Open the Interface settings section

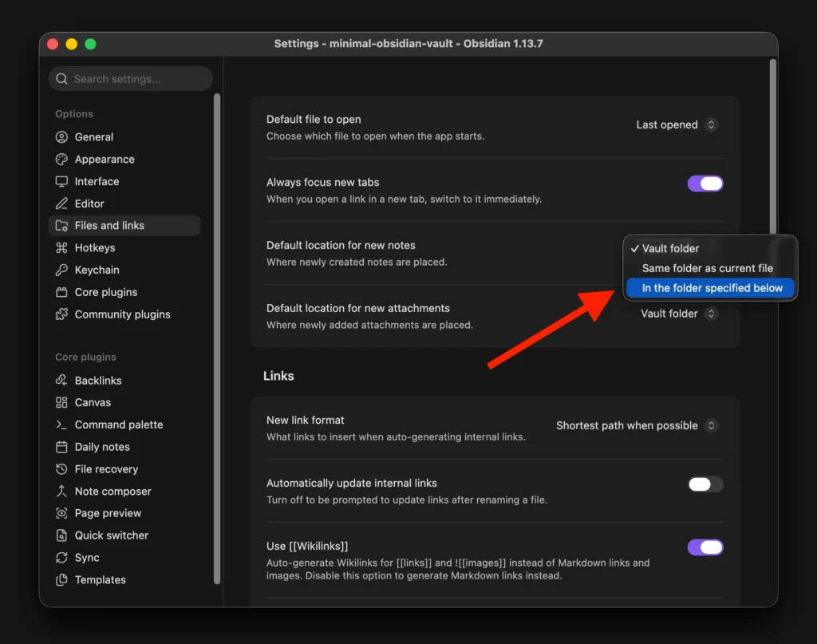pyautogui.click(x=124, y=181)
